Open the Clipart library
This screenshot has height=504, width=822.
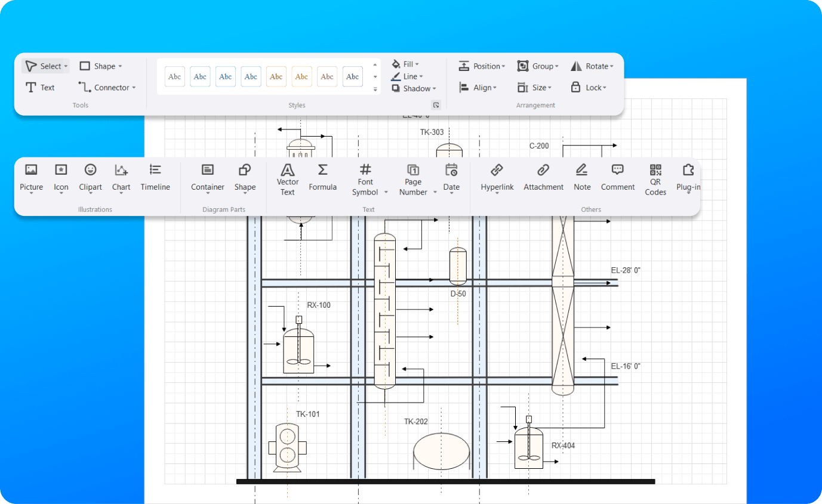click(x=90, y=177)
